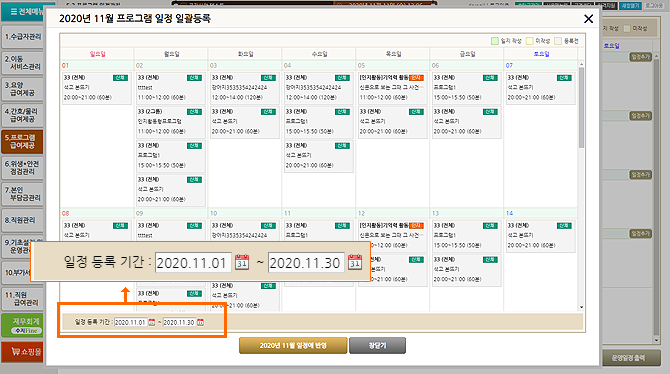Open the end date calendar icon in the enlarged callout
This screenshot has width=670, height=374.
click(355, 262)
